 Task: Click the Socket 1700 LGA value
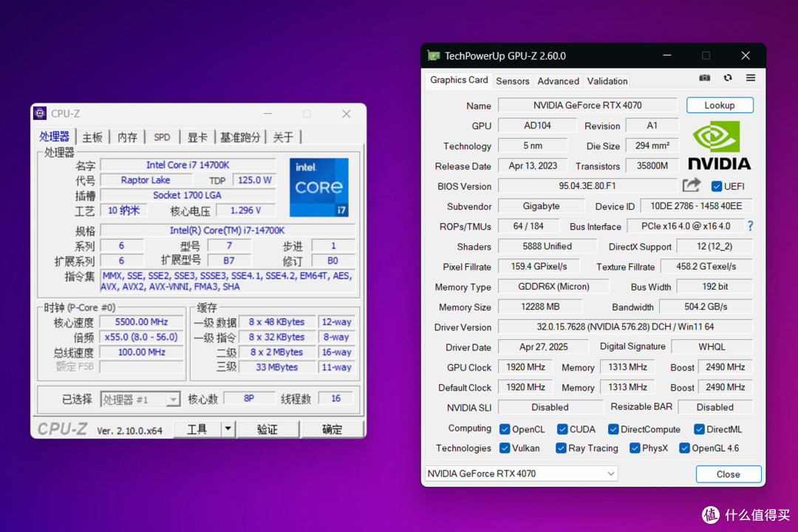[x=187, y=195]
